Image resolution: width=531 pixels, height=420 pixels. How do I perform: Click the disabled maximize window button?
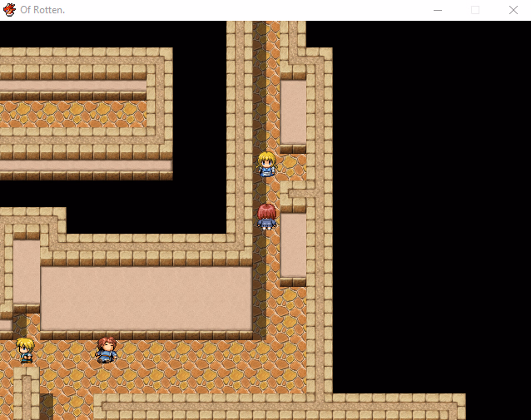(x=475, y=10)
